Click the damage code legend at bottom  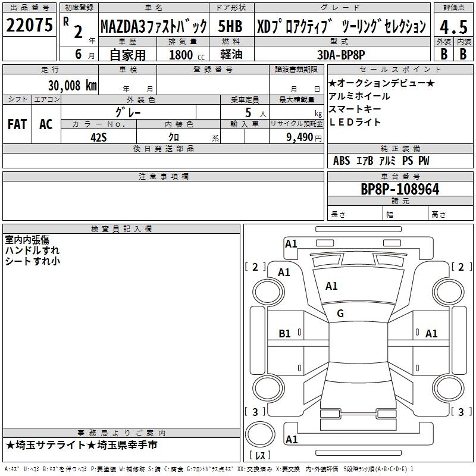tap(209, 469)
